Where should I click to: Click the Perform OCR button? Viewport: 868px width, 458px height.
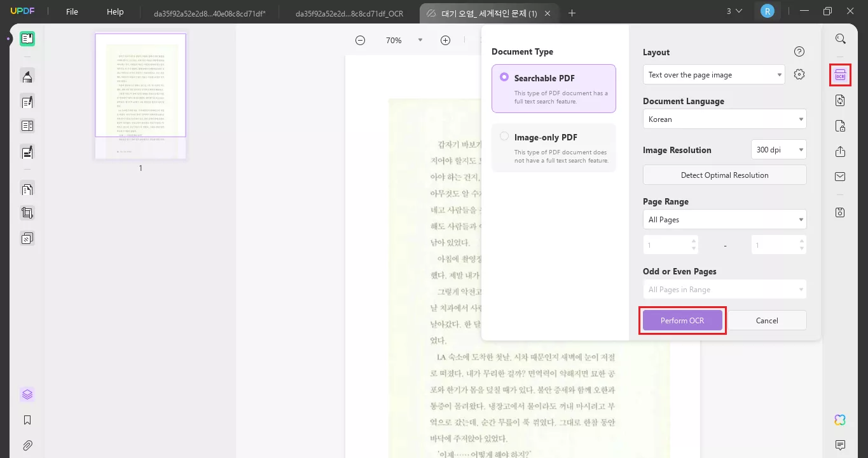click(x=682, y=320)
